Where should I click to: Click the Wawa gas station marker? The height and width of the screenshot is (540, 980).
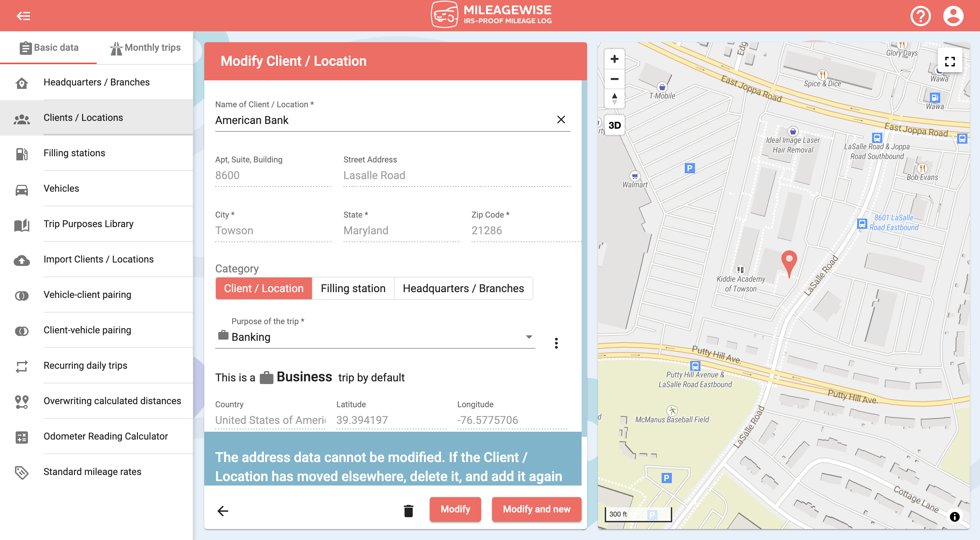click(x=935, y=97)
